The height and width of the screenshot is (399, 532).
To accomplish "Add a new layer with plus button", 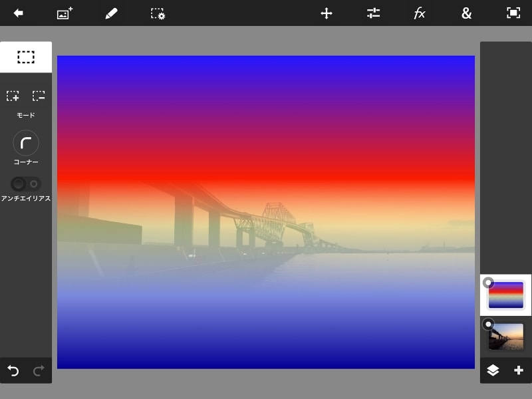I will pos(519,370).
